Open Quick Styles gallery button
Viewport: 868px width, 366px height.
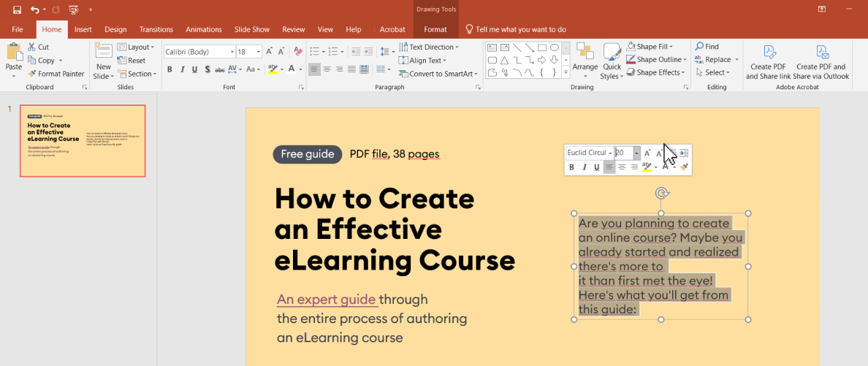(612, 61)
